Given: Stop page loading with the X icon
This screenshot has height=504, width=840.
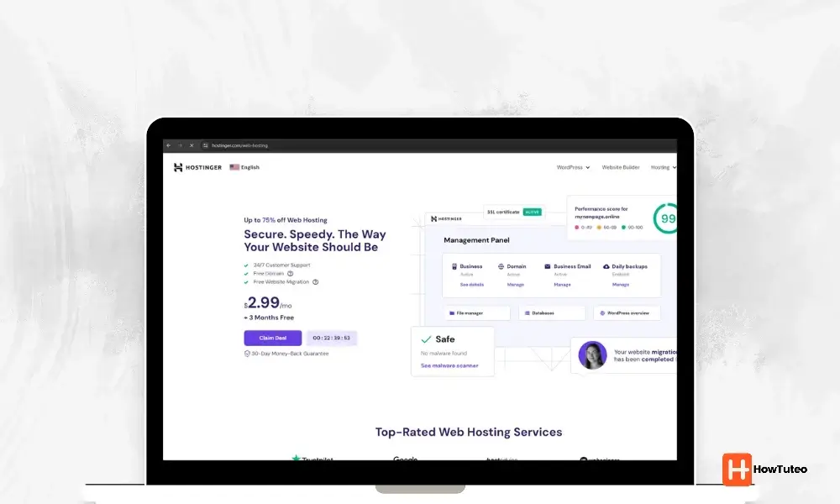Looking at the screenshot, I should pyautogui.click(x=192, y=145).
